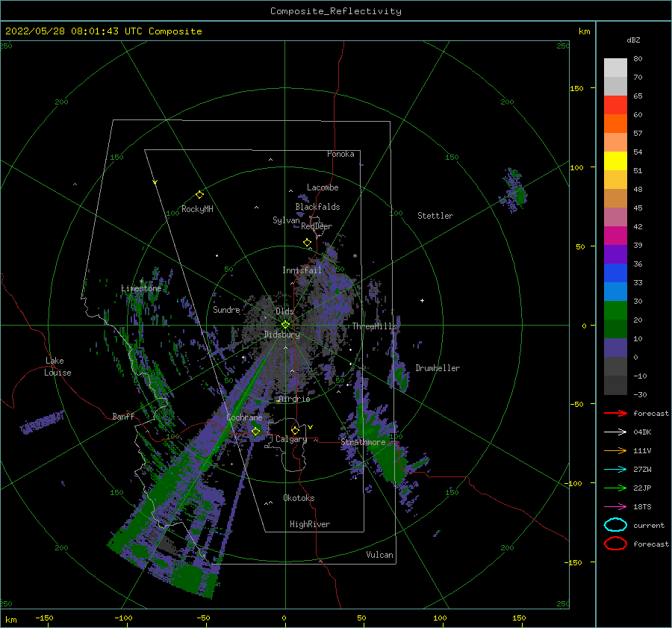Click the Sundre town label
The width and height of the screenshot is (672, 628).
226,310
